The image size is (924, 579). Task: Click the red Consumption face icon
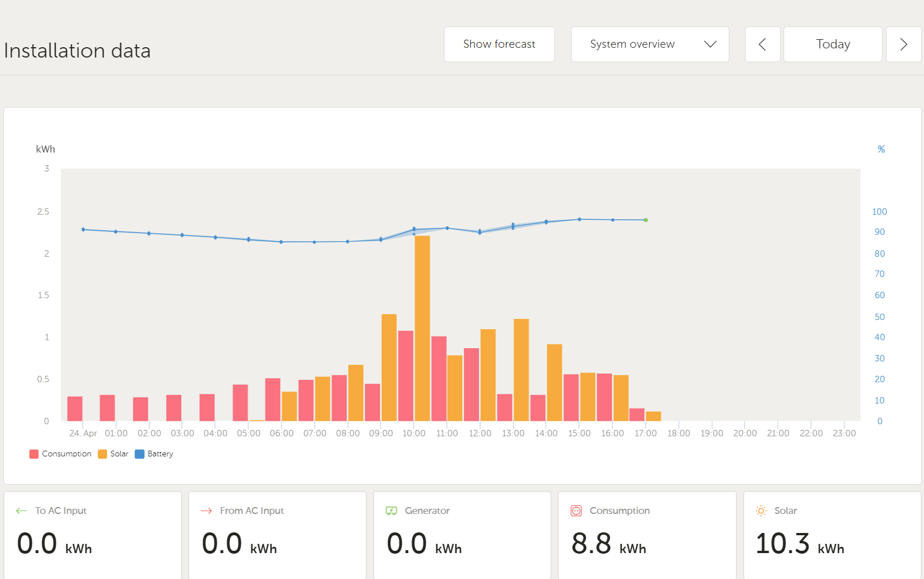coord(576,511)
